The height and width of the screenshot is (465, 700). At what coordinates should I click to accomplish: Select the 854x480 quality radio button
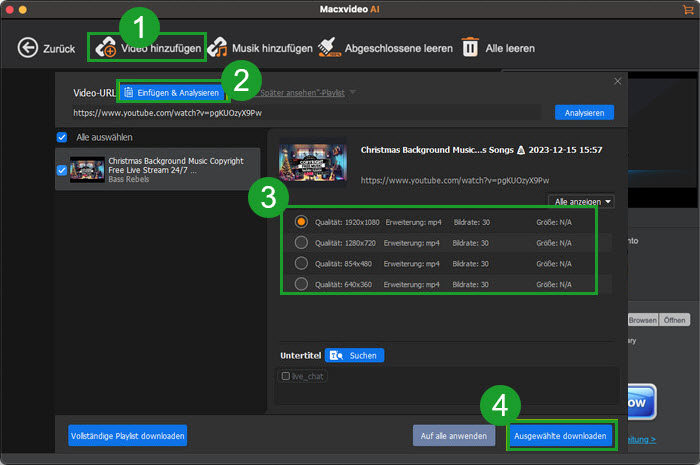(301, 263)
